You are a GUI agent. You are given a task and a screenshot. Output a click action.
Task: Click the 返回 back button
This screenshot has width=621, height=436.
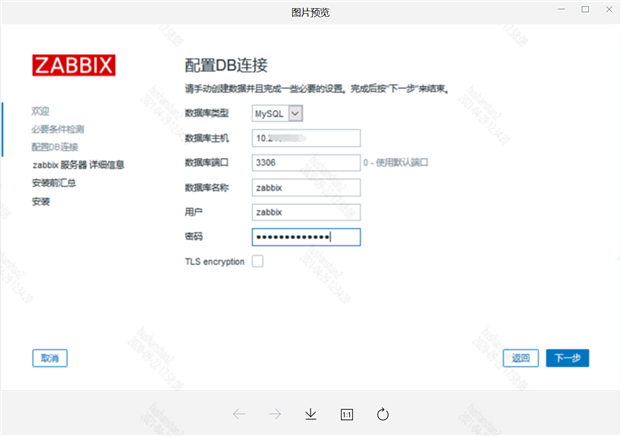pos(521,358)
